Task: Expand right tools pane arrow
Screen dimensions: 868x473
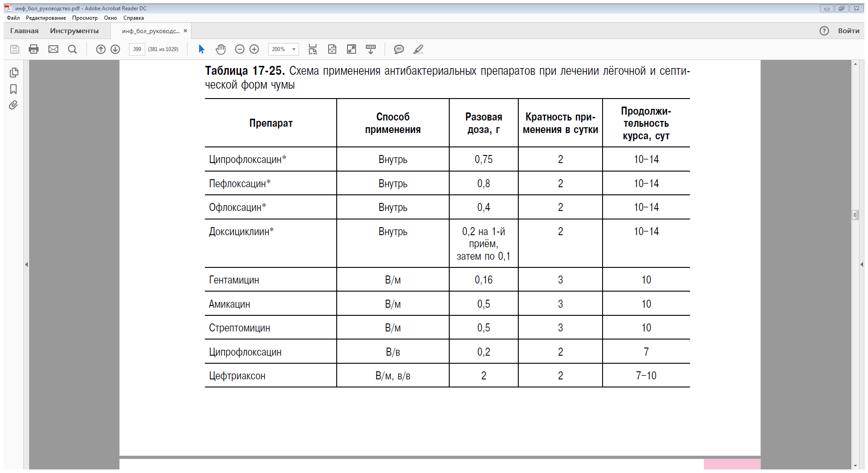Action: pyautogui.click(x=862, y=265)
